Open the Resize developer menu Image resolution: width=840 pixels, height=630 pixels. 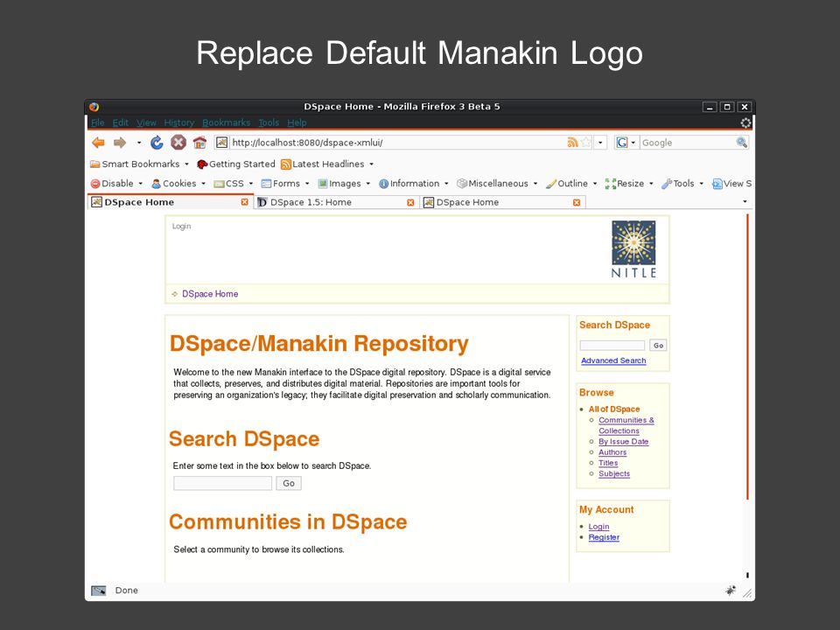point(629,184)
